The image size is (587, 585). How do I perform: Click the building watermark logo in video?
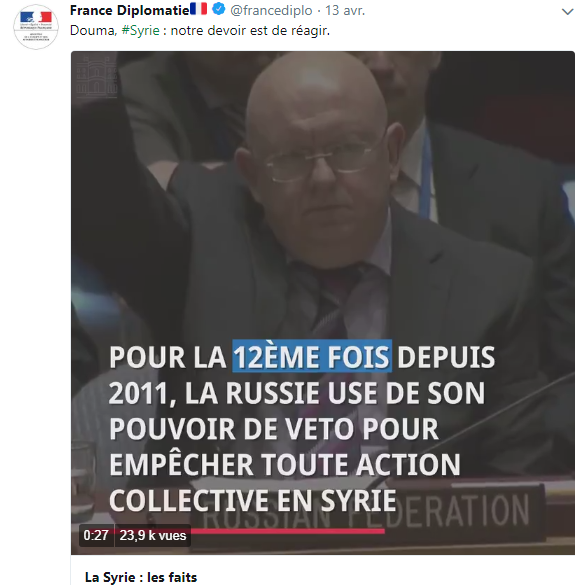97,76
